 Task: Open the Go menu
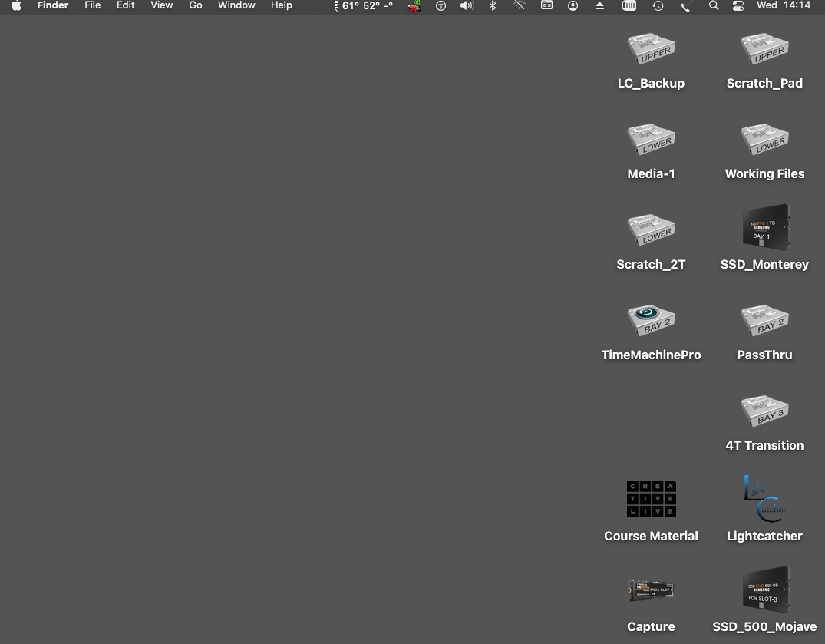[196, 5]
